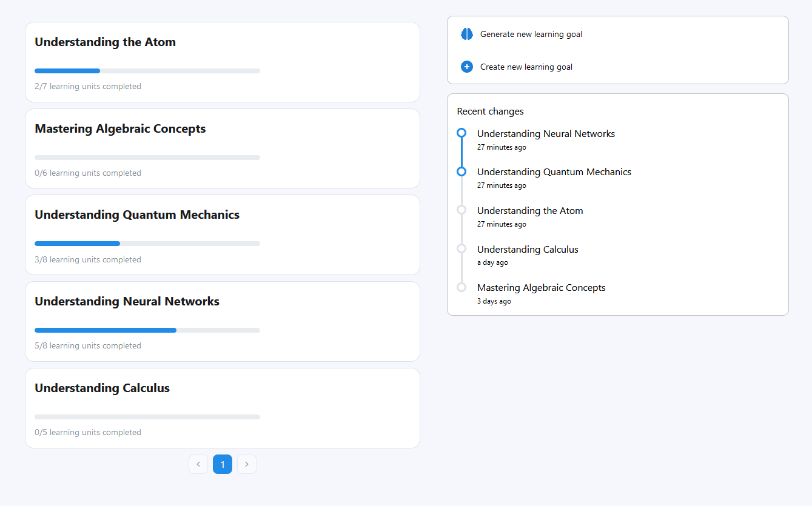This screenshot has width=812, height=506.
Task: Click the previous page chevron arrow
Action: [x=198, y=464]
